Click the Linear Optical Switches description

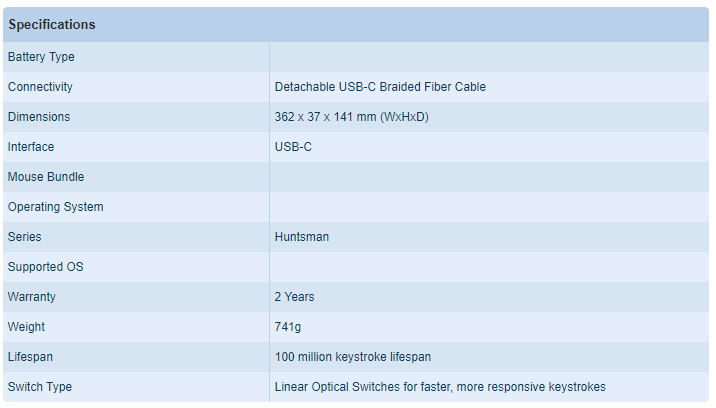tap(440, 387)
